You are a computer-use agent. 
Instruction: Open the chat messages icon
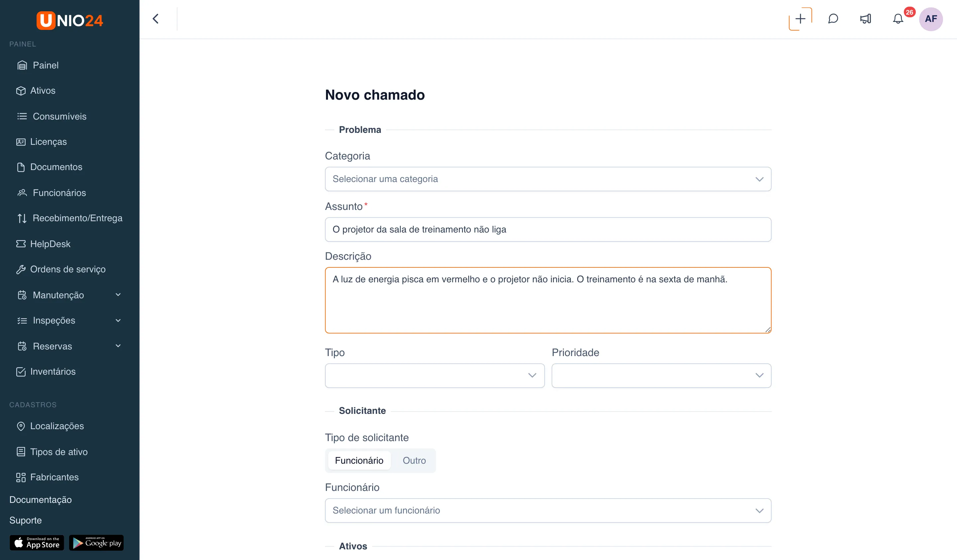[833, 19]
